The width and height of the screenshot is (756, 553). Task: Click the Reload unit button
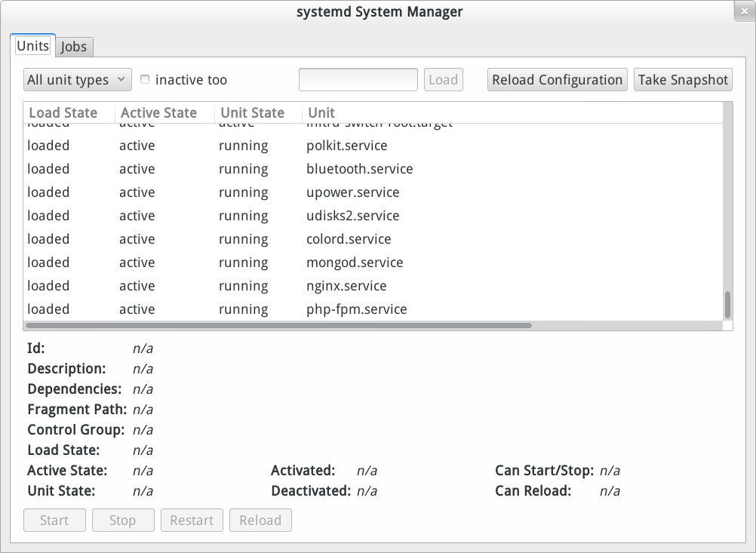pyautogui.click(x=260, y=520)
